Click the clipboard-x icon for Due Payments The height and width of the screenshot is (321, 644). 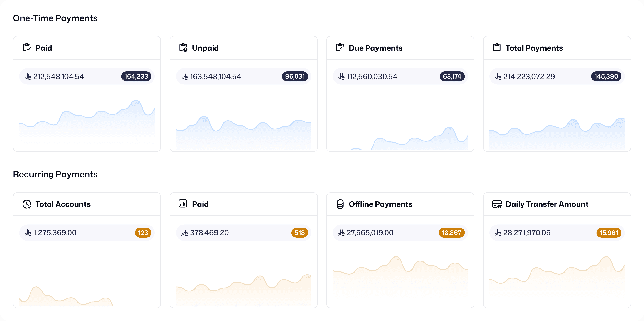[340, 48]
